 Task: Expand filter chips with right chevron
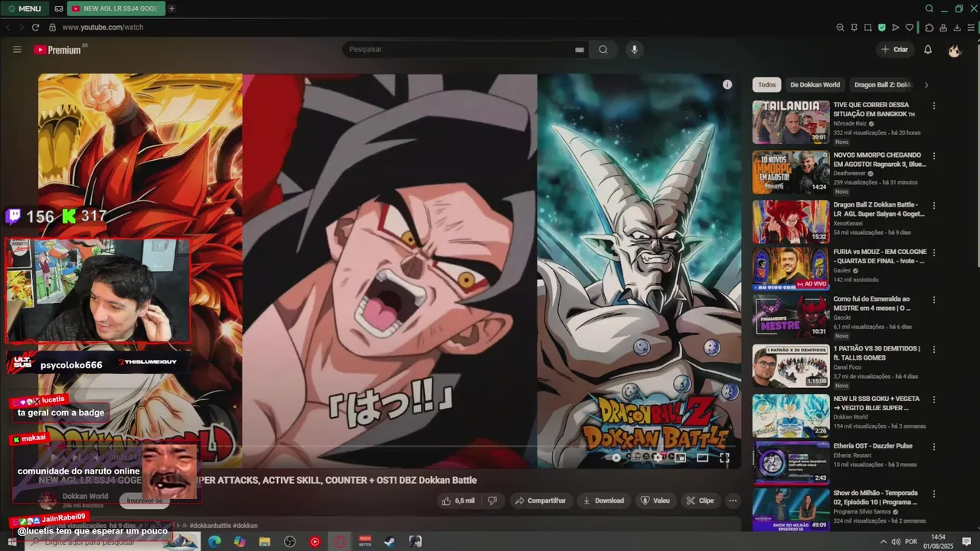(926, 85)
